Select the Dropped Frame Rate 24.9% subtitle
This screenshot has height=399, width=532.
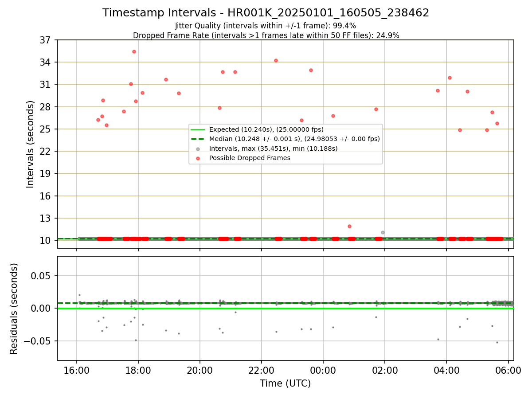[266, 35]
